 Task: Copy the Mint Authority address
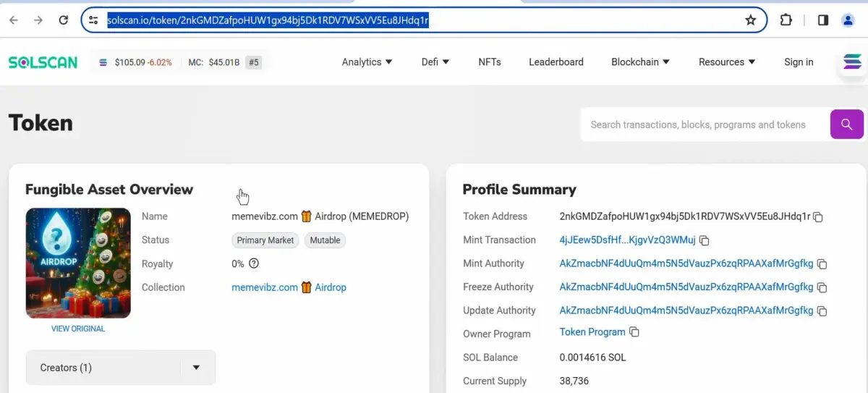[822, 264]
